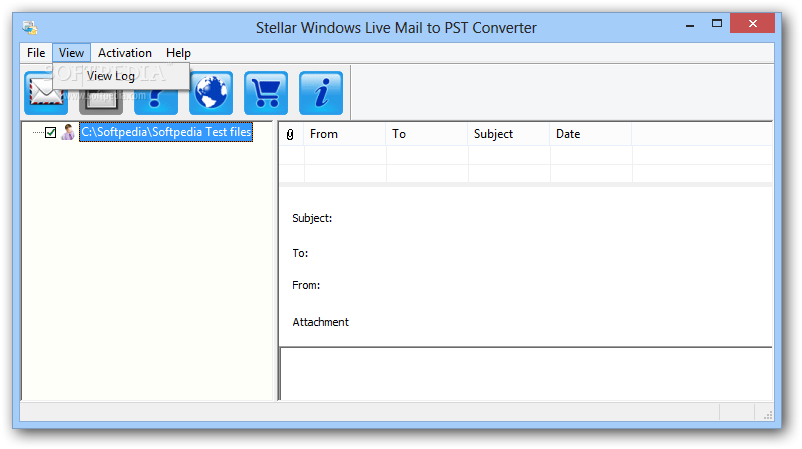
Task: Click the Attachment label in the preview
Action: [x=321, y=322]
